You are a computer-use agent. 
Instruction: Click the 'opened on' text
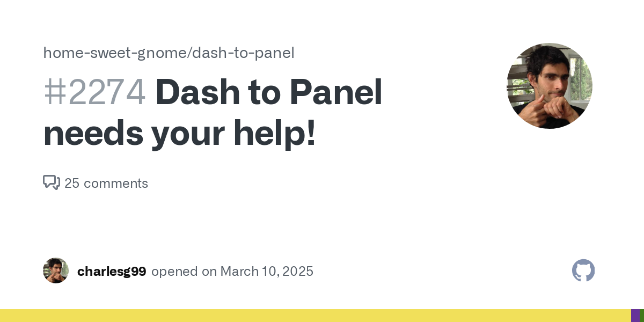point(184,272)
